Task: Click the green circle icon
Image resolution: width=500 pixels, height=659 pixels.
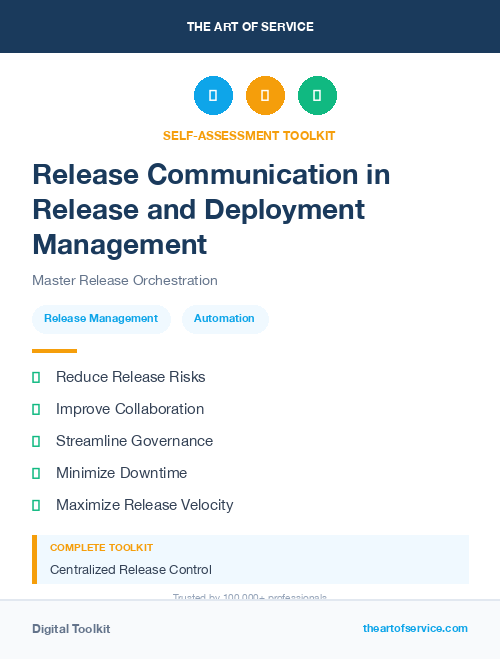Action: click(x=317, y=95)
